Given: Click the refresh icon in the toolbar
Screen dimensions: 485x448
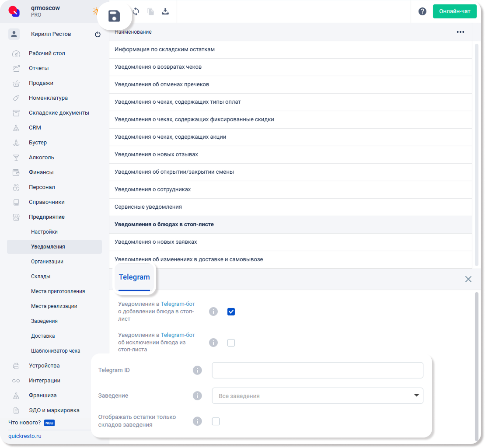Looking at the screenshot, I should [x=136, y=12].
